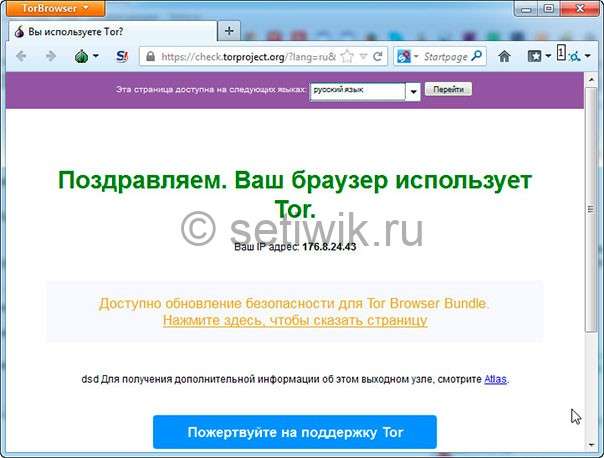Click the IP address 176.8.24.43
Image resolution: width=604 pixels, height=458 pixels.
[329, 247]
